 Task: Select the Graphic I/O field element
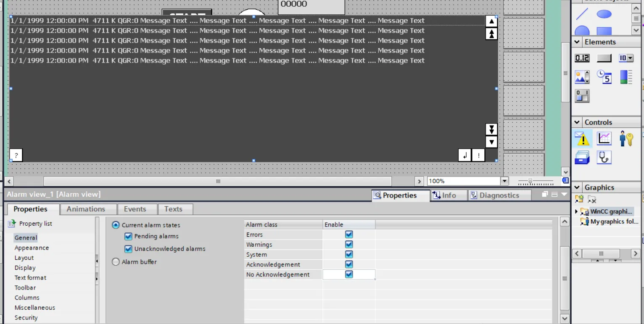(582, 77)
